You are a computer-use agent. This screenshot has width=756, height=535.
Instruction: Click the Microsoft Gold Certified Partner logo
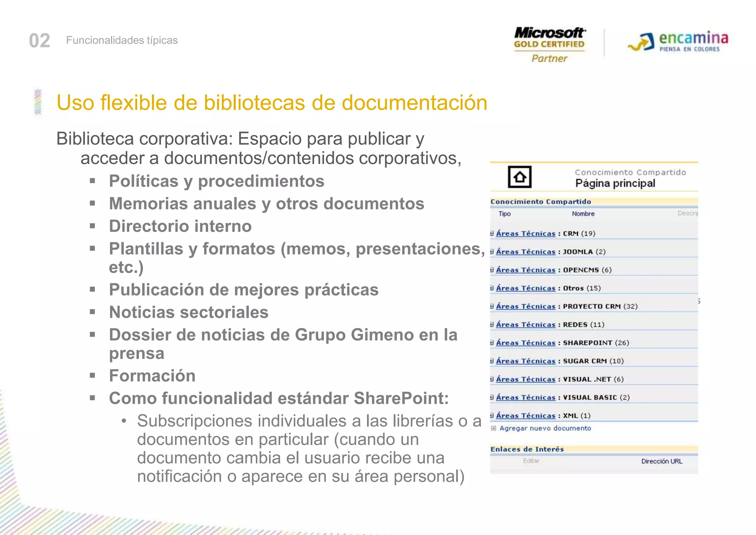pos(549,45)
